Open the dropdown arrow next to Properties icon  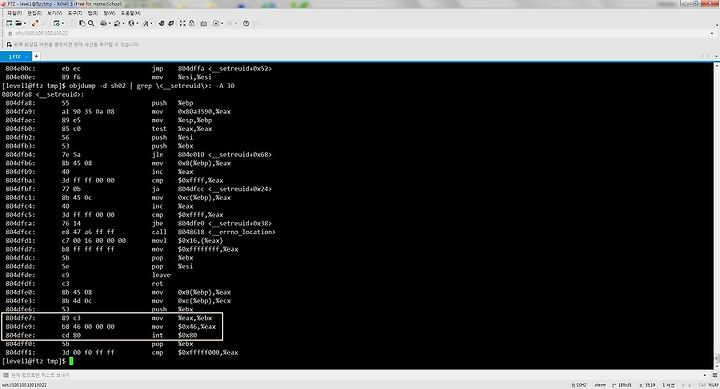(63, 23)
